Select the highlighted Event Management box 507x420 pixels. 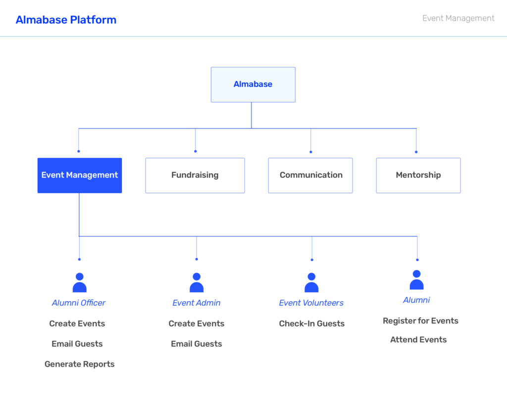pos(80,175)
